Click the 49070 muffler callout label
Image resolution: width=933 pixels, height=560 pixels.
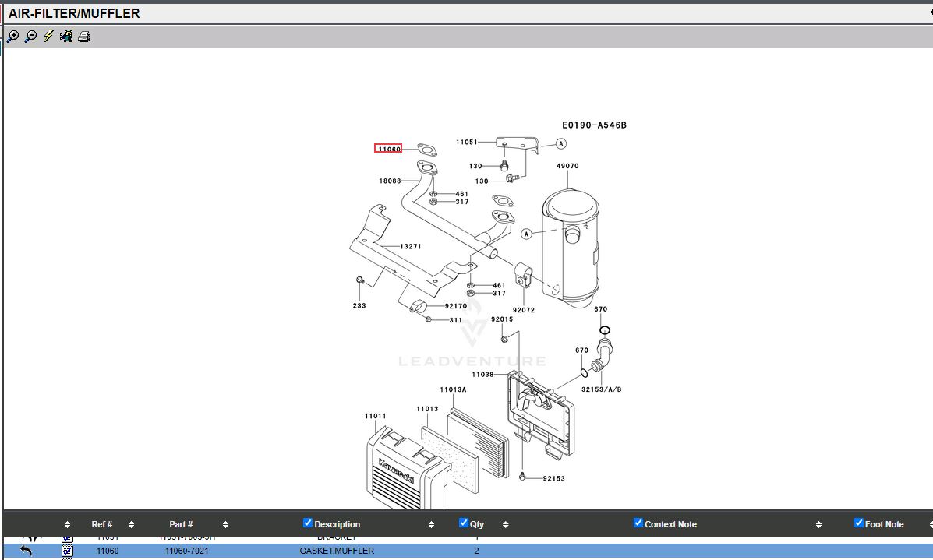tap(567, 166)
